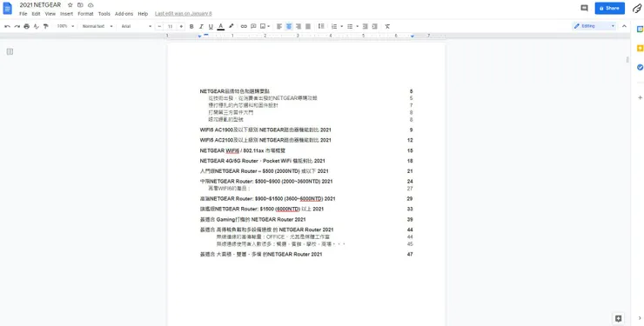Viewport: 644px width, 326px height.
Task: Open the File menu
Action: click(23, 14)
